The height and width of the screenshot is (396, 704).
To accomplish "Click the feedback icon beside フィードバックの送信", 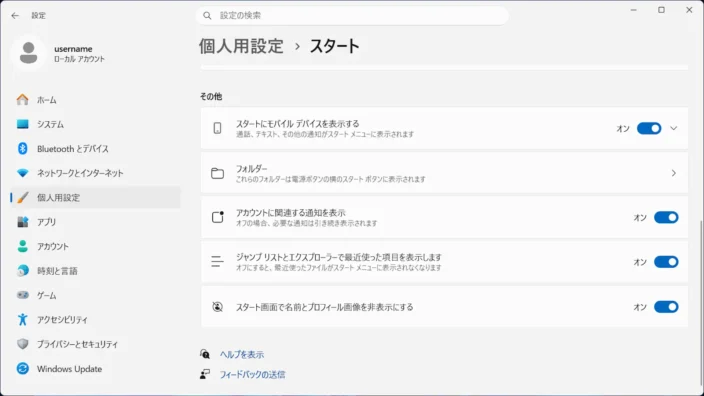I will click(x=205, y=374).
